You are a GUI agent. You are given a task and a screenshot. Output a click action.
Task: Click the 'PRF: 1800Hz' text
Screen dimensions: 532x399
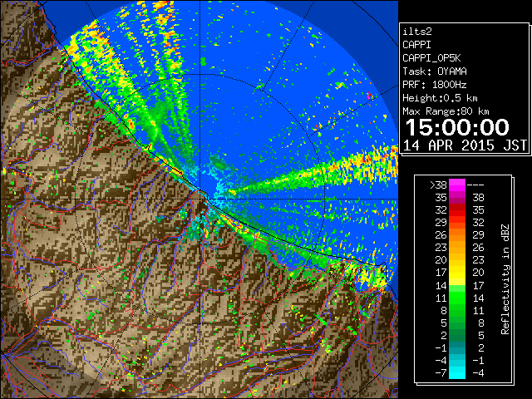(435, 85)
